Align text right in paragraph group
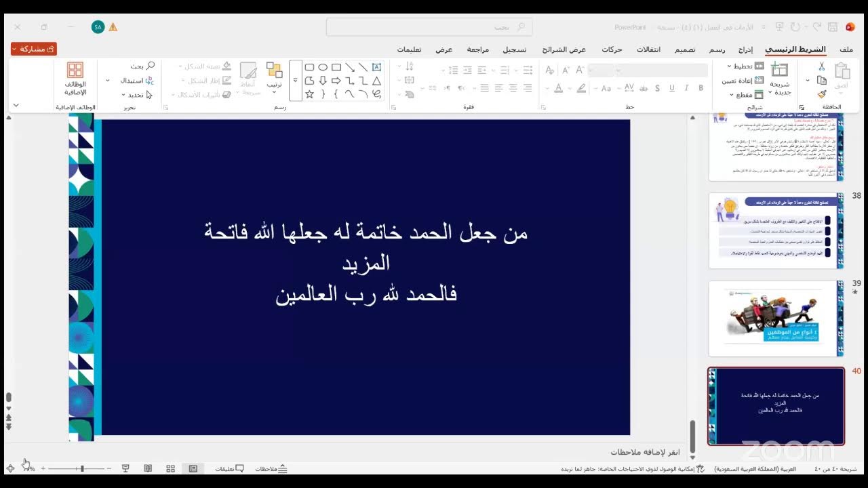The height and width of the screenshot is (488, 868). pos(528,88)
